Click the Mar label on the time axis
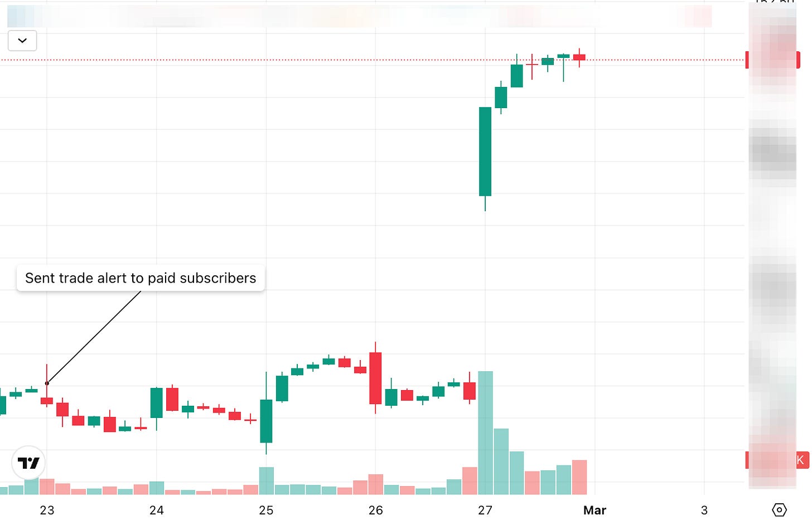 pyautogui.click(x=594, y=510)
